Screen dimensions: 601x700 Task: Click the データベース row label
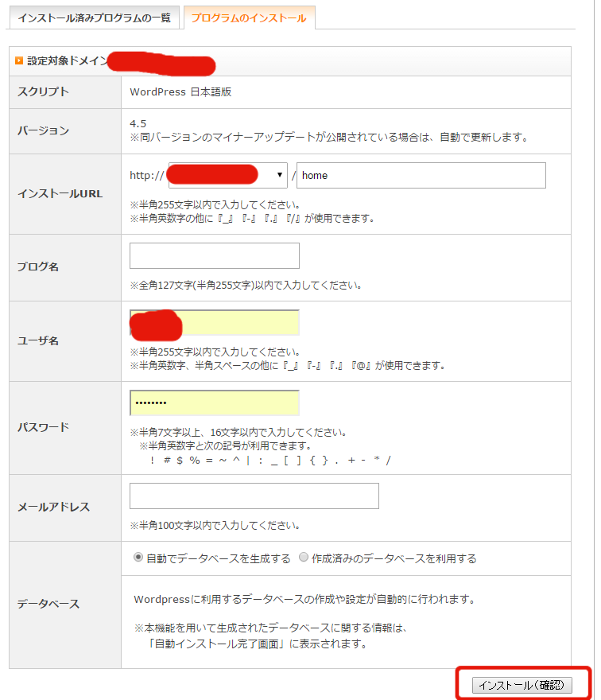[48, 604]
